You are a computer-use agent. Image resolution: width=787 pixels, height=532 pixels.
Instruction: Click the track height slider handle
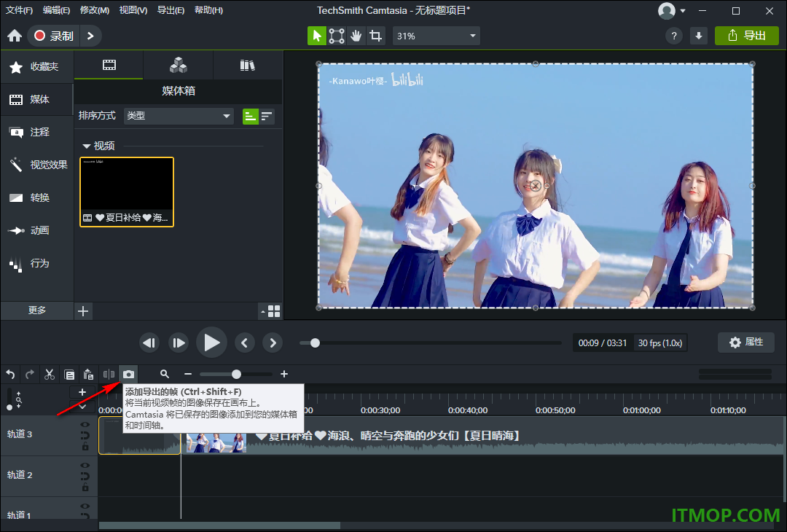coord(9,407)
